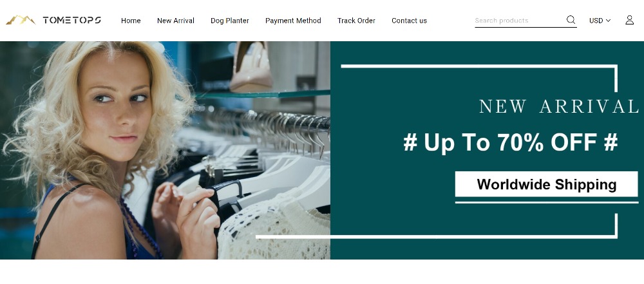Screen dimensions: 644x284
Task: Focus the Search products field
Action: 520,20
